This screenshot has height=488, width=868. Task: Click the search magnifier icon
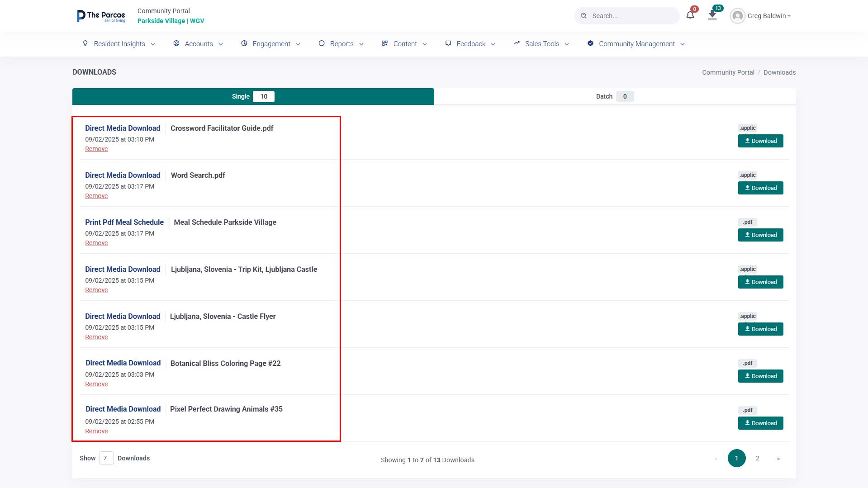tap(583, 16)
